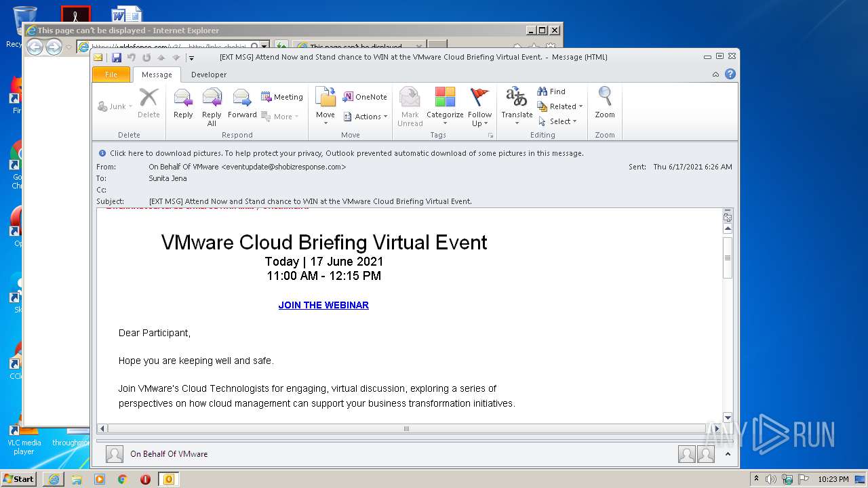This screenshot has height=488, width=868.
Task: Click contact photo in People Pane
Action: click(x=115, y=454)
